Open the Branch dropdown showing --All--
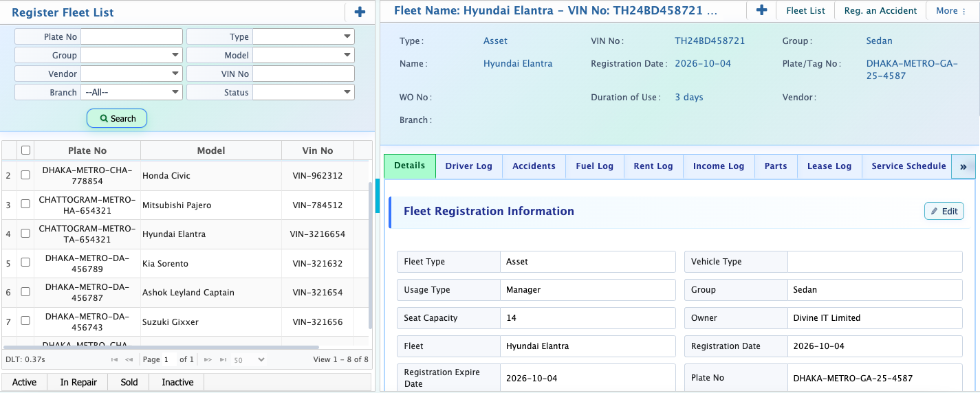 [x=131, y=92]
